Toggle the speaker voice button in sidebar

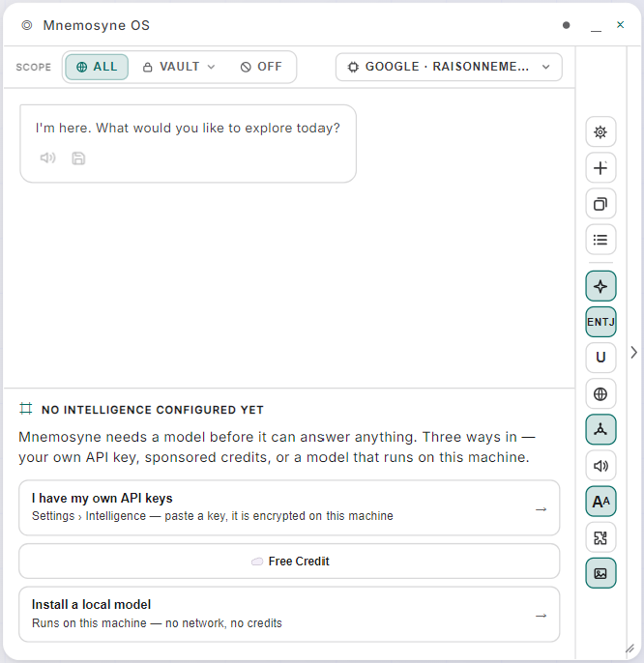[x=600, y=466]
